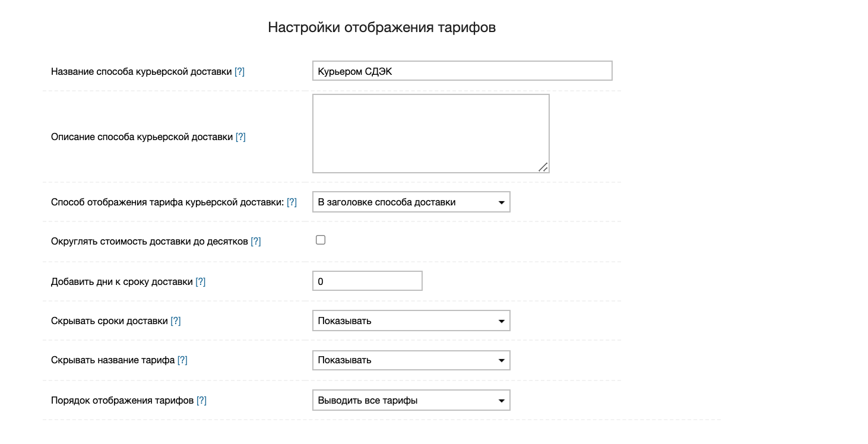This screenshot has height=444, width=868.
Task: Click help icon beside tariff display method
Action: click(292, 202)
